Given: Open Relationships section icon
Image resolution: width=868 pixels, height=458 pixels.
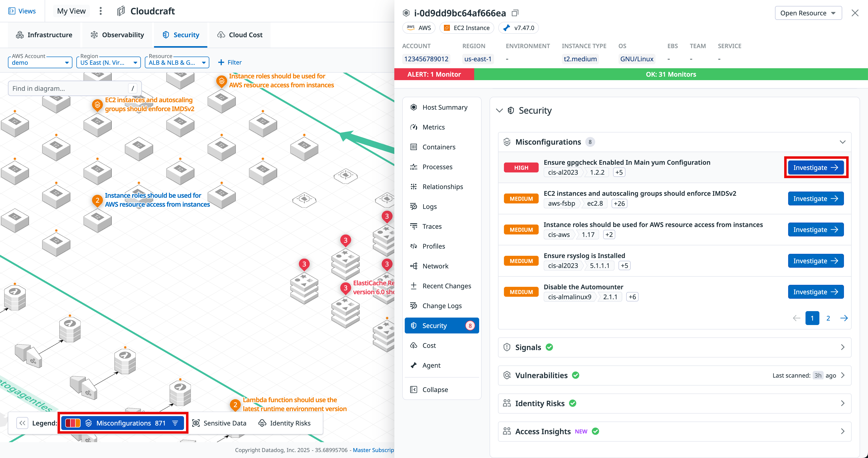Looking at the screenshot, I should [413, 187].
